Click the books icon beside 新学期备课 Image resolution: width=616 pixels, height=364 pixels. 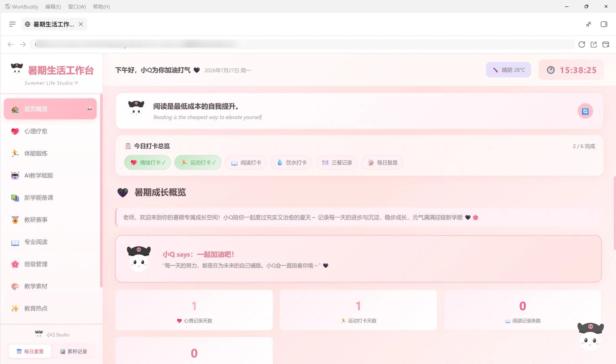15,198
